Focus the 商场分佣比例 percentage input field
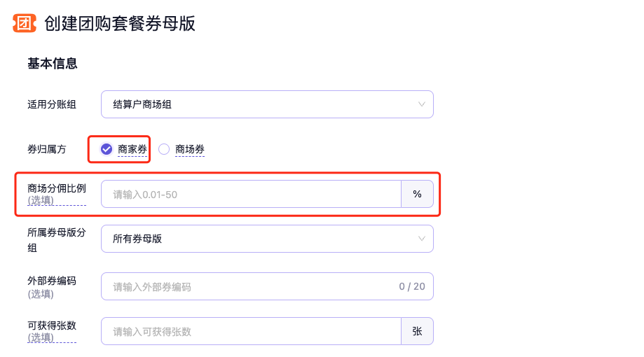This screenshot has width=644, height=357. 251,194
